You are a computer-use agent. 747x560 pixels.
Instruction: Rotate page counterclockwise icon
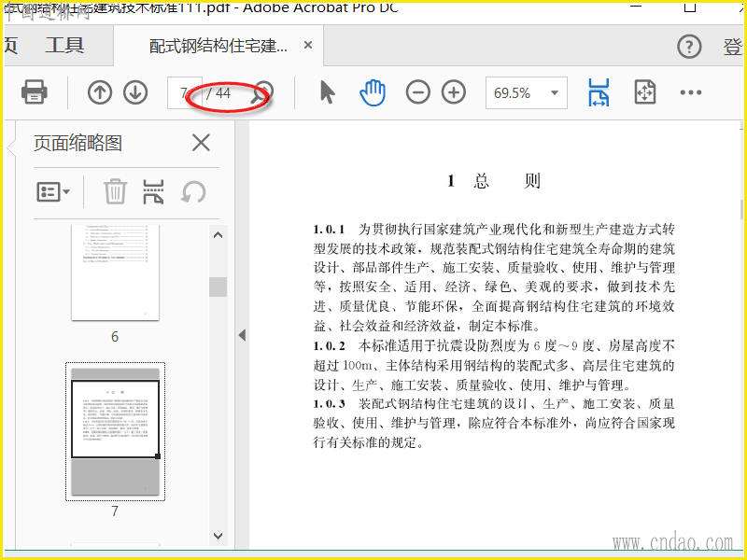pyautogui.click(x=193, y=192)
